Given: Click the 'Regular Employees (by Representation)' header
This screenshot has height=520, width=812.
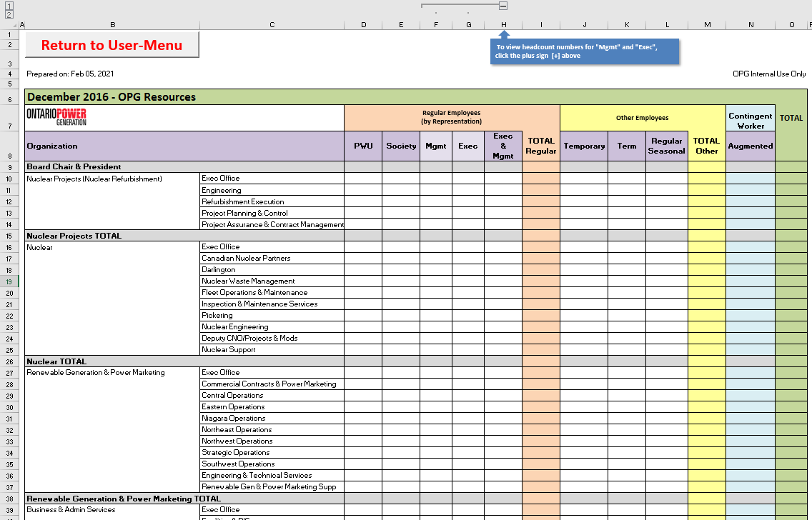Looking at the screenshot, I should point(452,117).
